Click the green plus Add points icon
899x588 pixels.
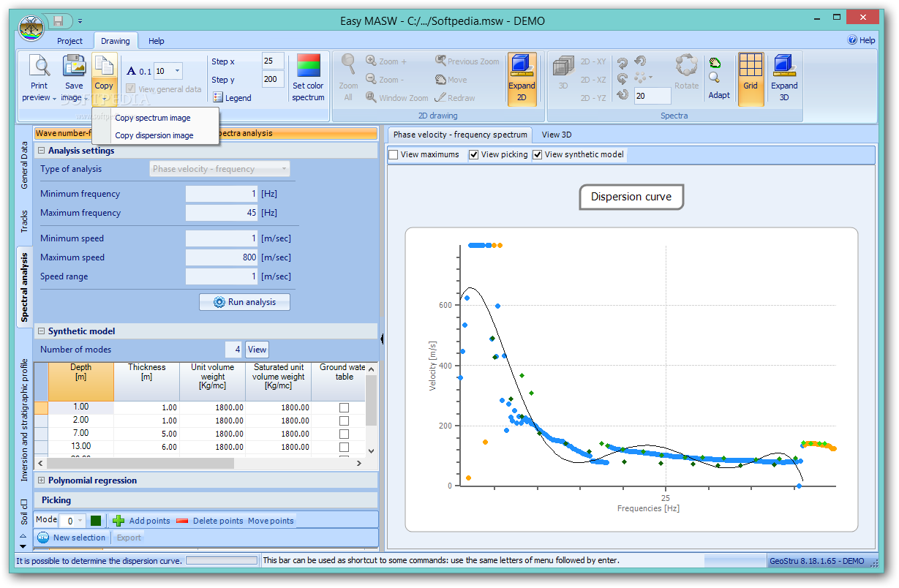pyautogui.click(x=119, y=521)
